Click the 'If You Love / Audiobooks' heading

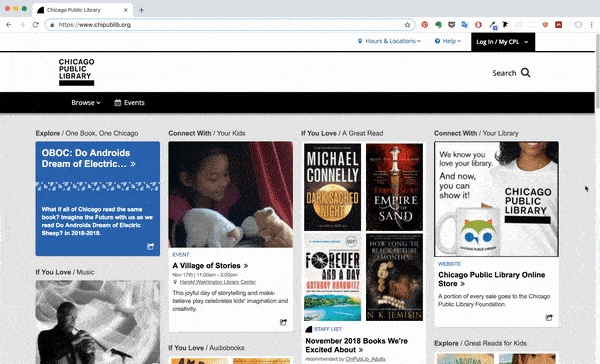point(206,348)
